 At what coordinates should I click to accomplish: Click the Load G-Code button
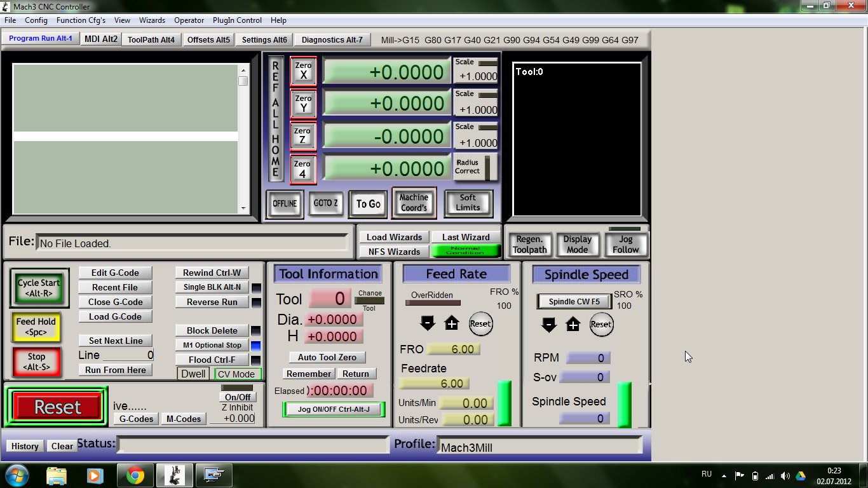click(x=115, y=316)
